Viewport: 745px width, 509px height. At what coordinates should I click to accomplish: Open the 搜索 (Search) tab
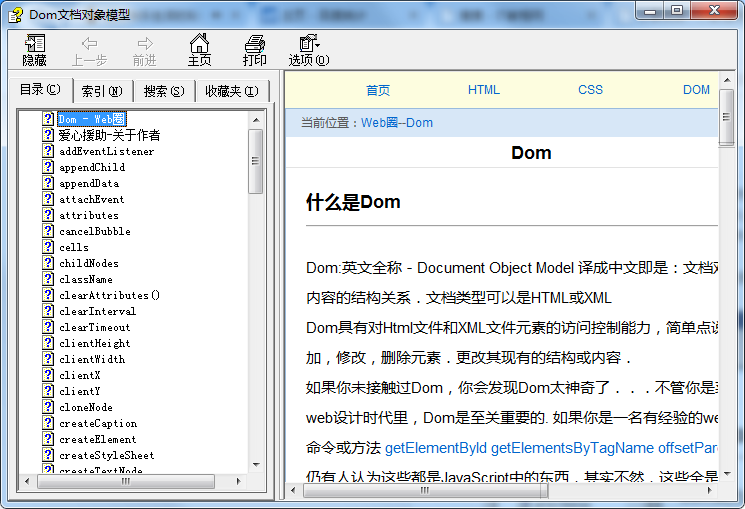164,91
